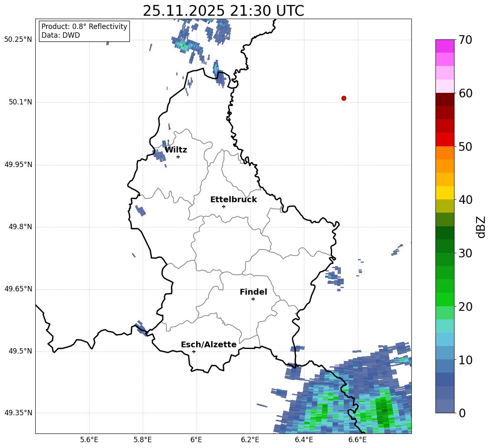Click the 5.6°E longitude label

click(x=89, y=440)
